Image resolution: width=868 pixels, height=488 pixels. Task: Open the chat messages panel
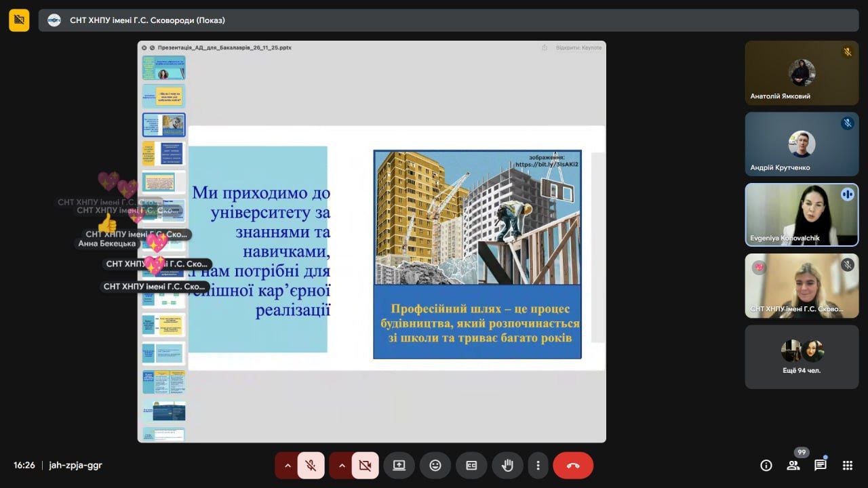tap(820, 465)
